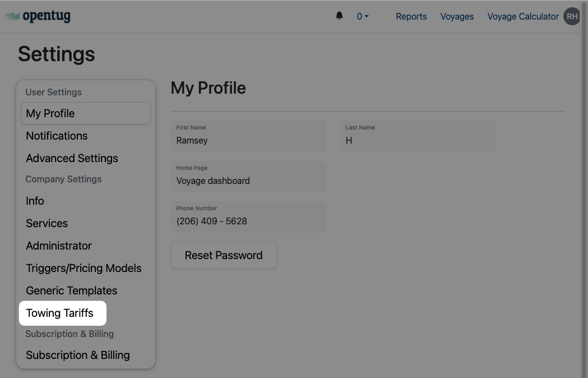Select Generic Templates

coord(71,291)
